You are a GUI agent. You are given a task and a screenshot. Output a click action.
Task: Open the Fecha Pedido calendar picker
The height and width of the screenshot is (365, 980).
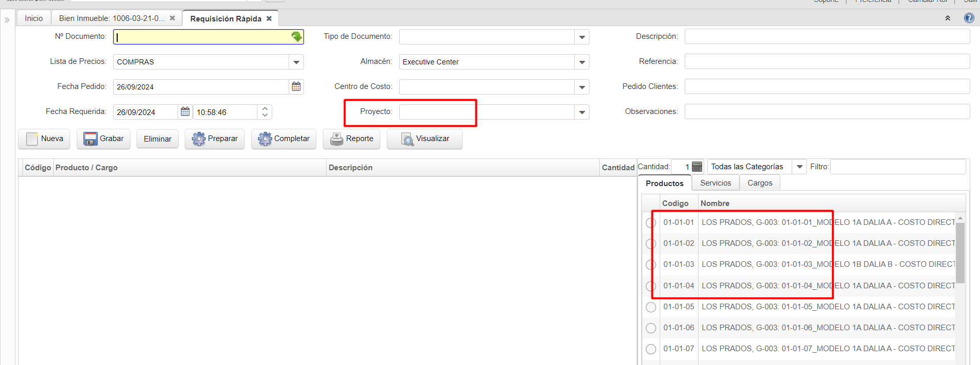click(x=296, y=86)
